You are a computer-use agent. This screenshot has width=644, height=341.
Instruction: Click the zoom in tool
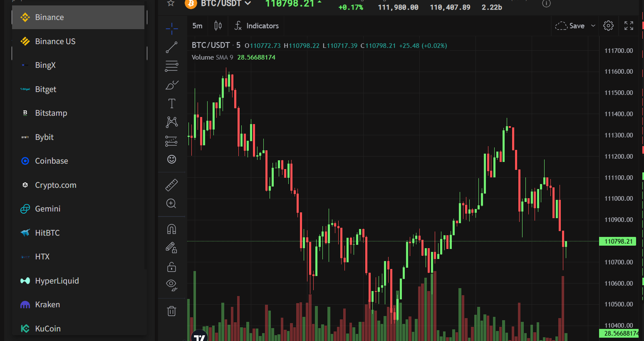click(x=171, y=204)
